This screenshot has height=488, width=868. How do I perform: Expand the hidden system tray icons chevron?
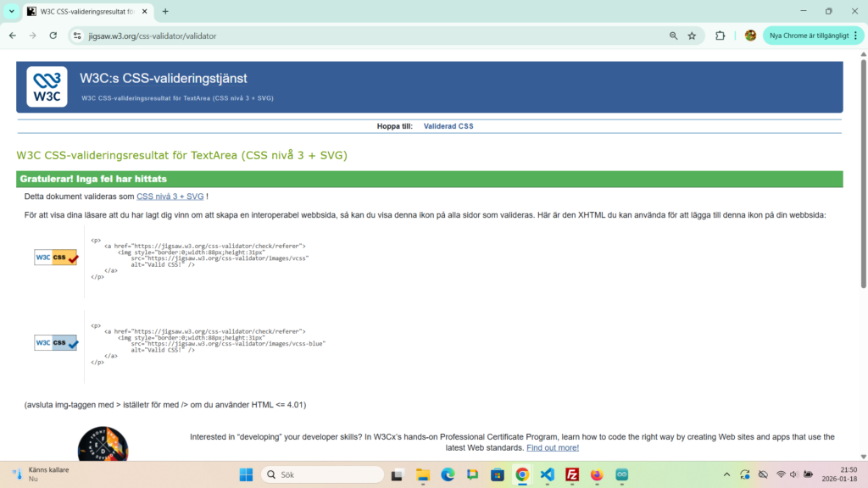tap(726, 474)
